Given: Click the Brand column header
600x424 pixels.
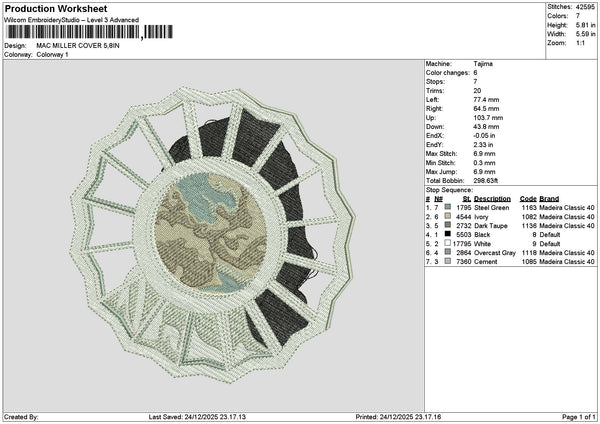Looking at the screenshot, I should (549, 199).
